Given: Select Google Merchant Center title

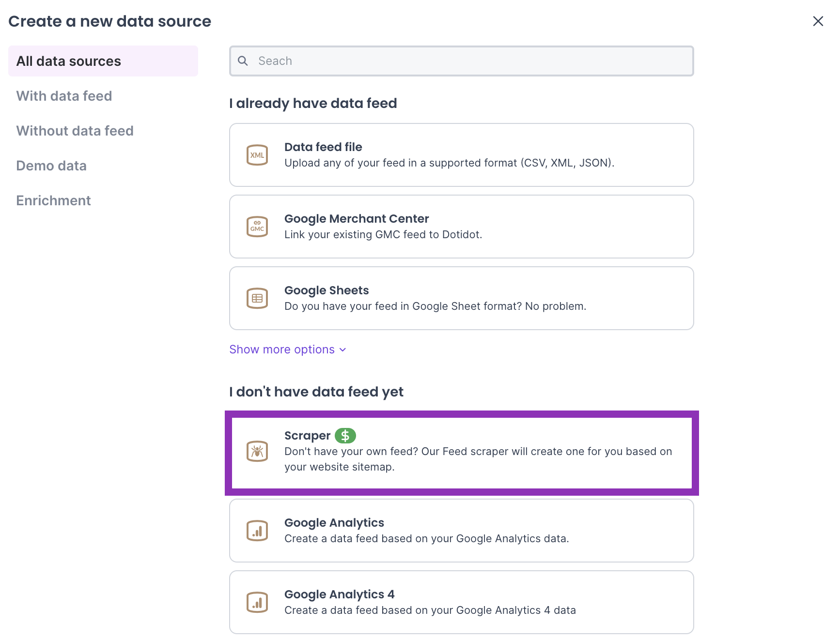Looking at the screenshot, I should tap(357, 218).
